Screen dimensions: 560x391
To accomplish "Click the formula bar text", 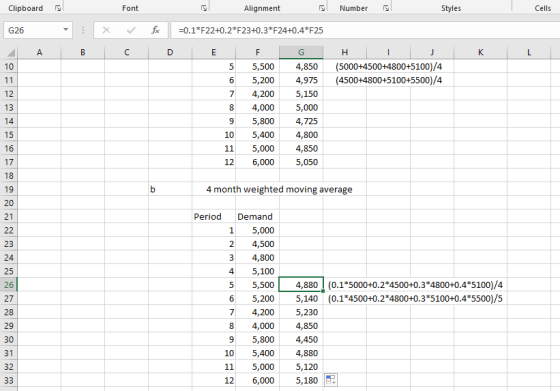I will point(251,30).
